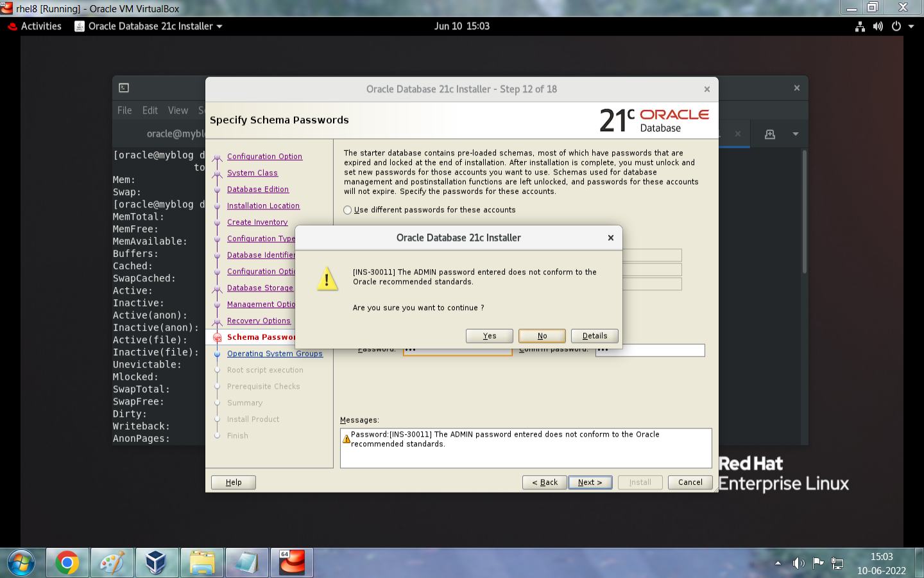
Task: Open File Explorer from taskbar
Action: click(202, 563)
